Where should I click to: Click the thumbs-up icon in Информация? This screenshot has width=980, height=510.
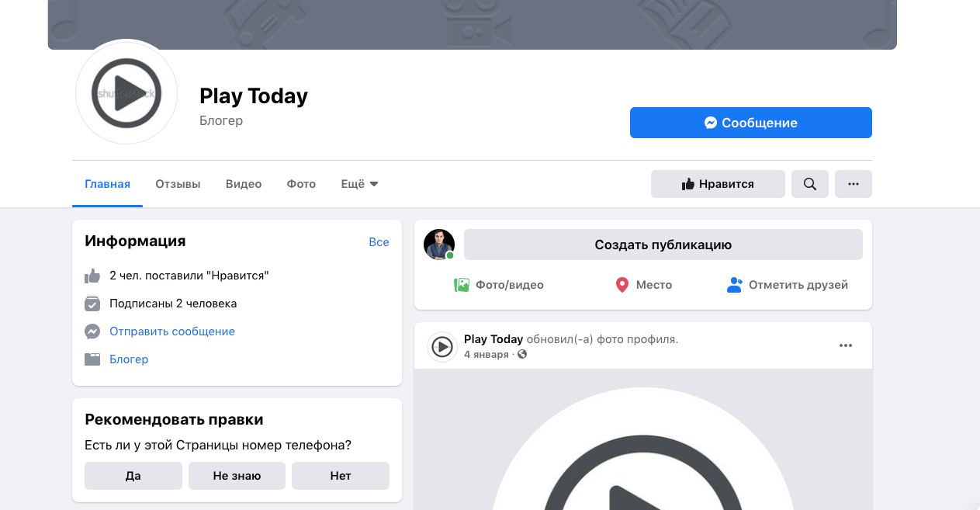click(x=92, y=276)
